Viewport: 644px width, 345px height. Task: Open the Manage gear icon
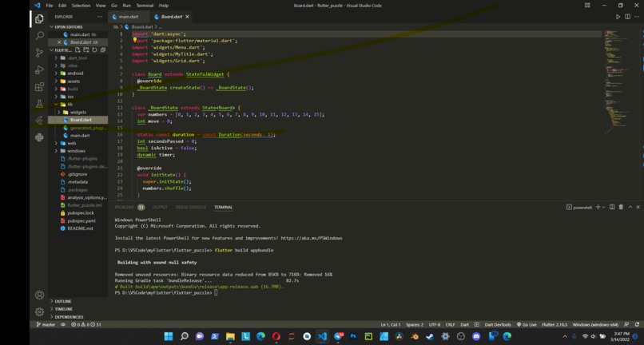(39, 311)
